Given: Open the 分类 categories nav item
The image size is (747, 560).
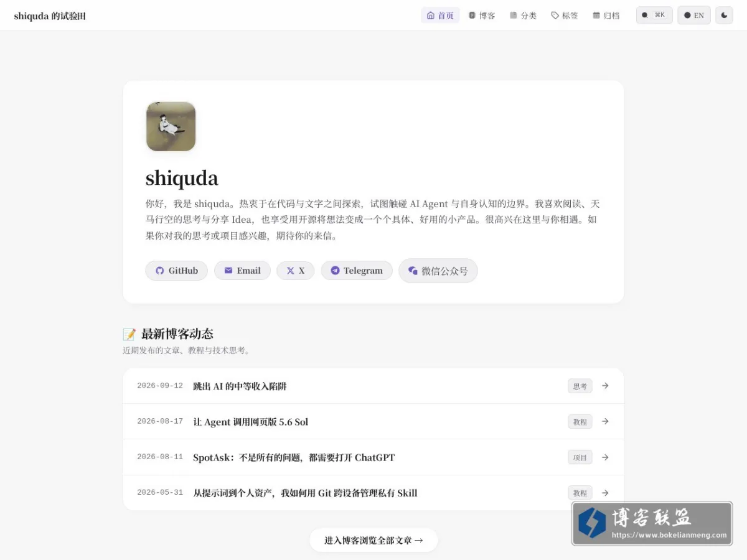Looking at the screenshot, I should coord(523,16).
